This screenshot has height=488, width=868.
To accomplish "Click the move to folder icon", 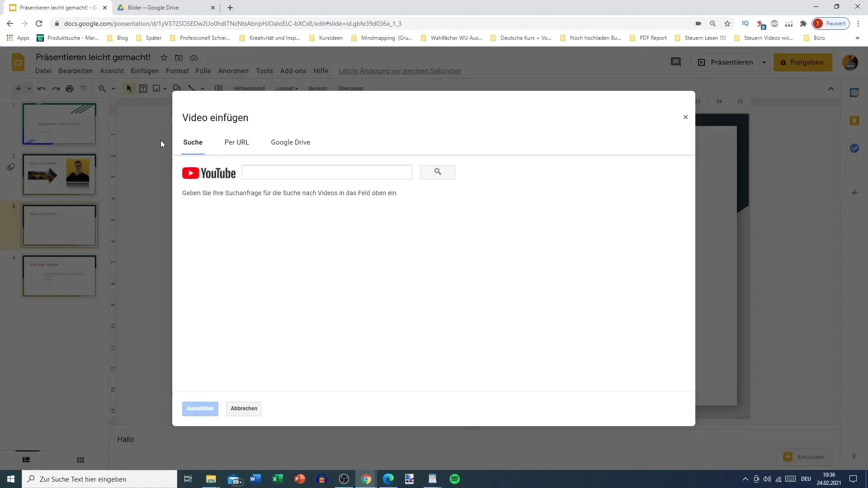I will [179, 57].
